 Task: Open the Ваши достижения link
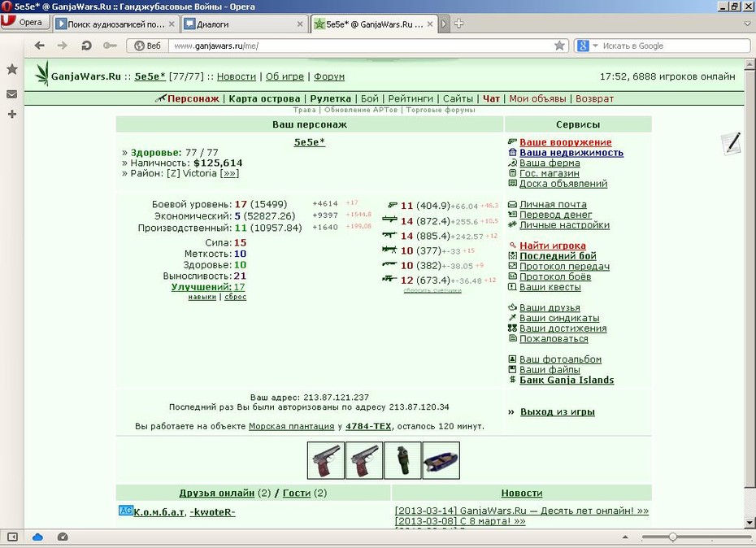pyautogui.click(x=563, y=328)
